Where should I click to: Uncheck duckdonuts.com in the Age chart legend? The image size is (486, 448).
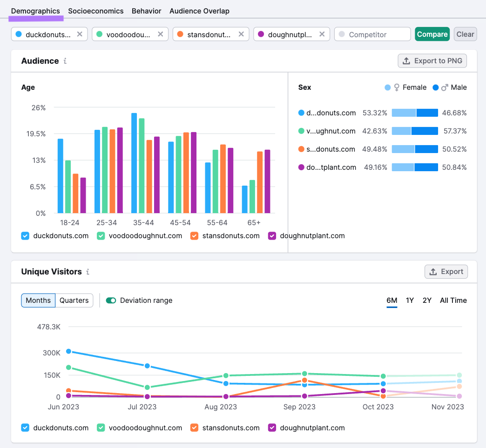coord(25,236)
